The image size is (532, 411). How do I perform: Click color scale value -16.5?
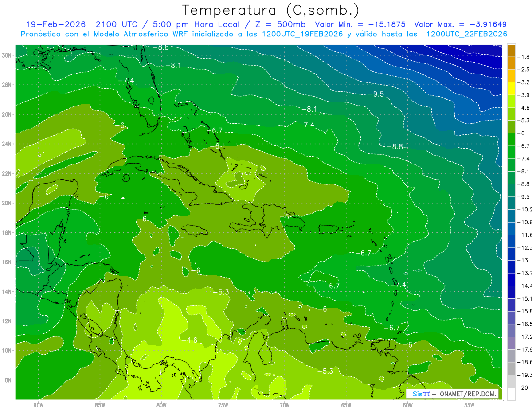[x=525, y=324]
